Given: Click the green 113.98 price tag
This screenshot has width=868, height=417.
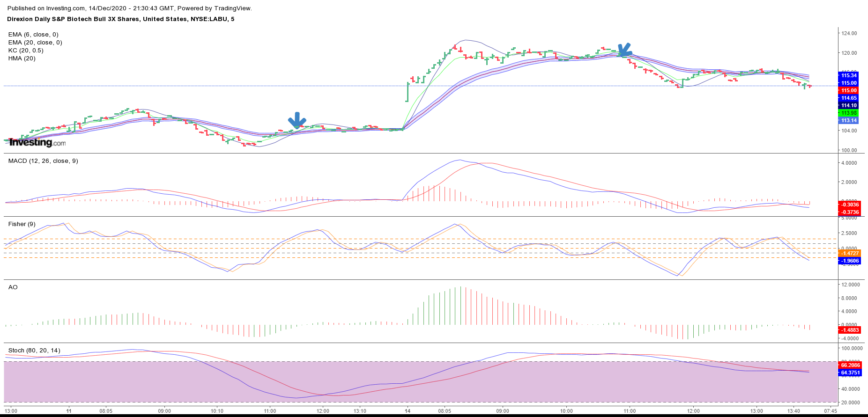Looking at the screenshot, I should click(x=849, y=113).
